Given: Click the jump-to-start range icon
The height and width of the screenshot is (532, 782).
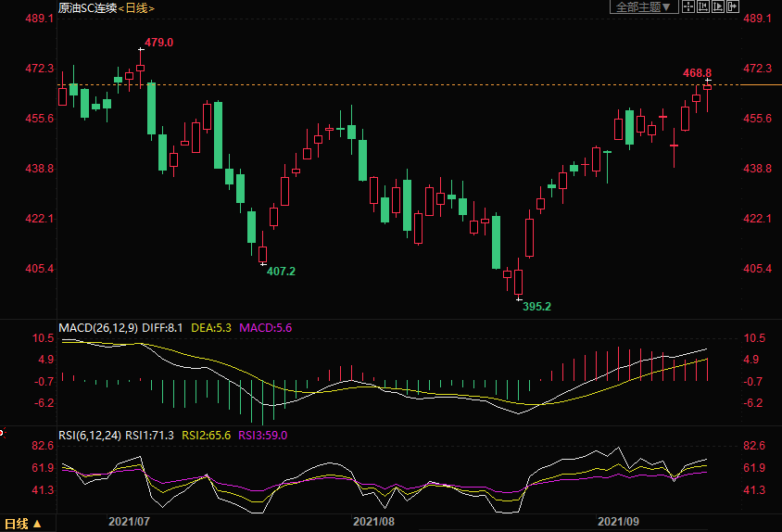Looking at the screenshot, I should coord(702,7).
